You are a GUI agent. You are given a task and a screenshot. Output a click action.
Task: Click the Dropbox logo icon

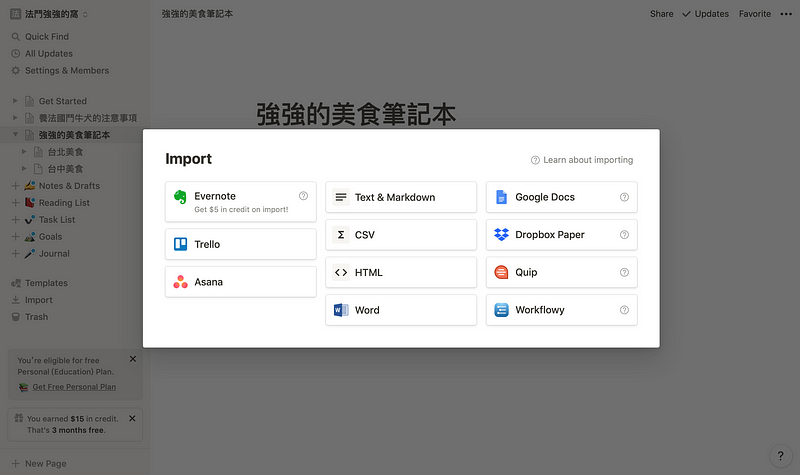(502, 235)
